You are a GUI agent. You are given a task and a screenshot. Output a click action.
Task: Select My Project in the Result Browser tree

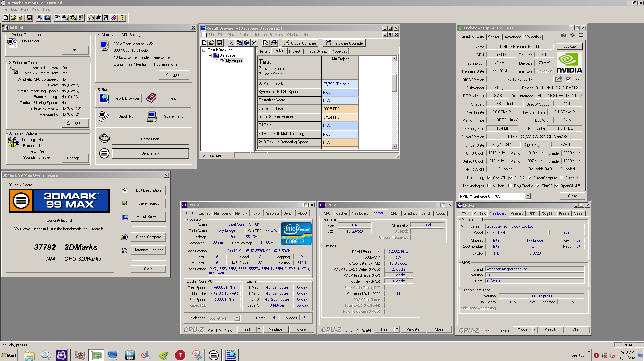(x=234, y=61)
